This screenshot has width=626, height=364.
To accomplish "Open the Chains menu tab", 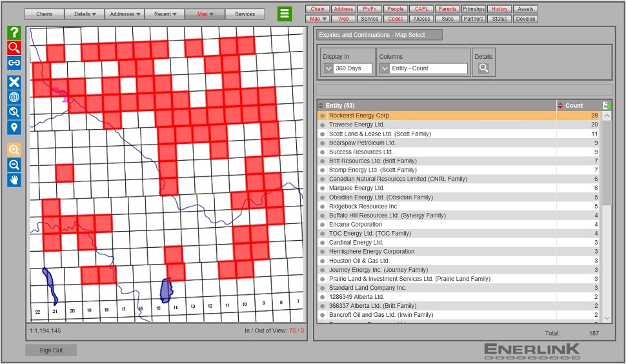I will tap(45, 14).
